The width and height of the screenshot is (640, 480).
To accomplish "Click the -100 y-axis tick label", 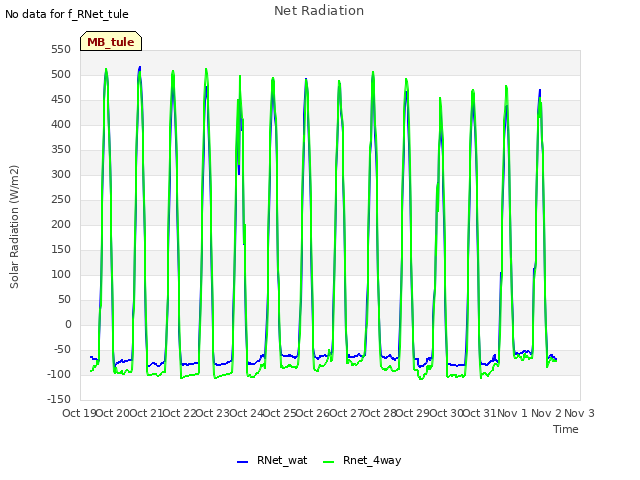I will pyautogui.click(x=59, y=374).
